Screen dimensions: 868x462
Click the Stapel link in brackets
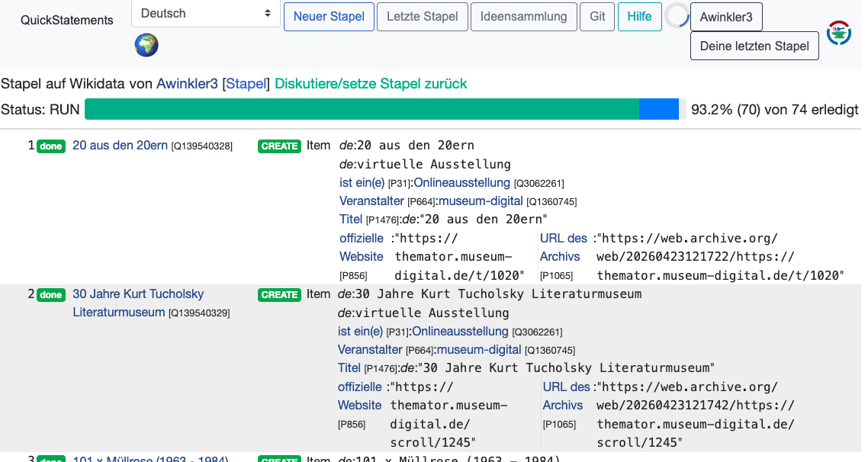(x=246, y=84)
